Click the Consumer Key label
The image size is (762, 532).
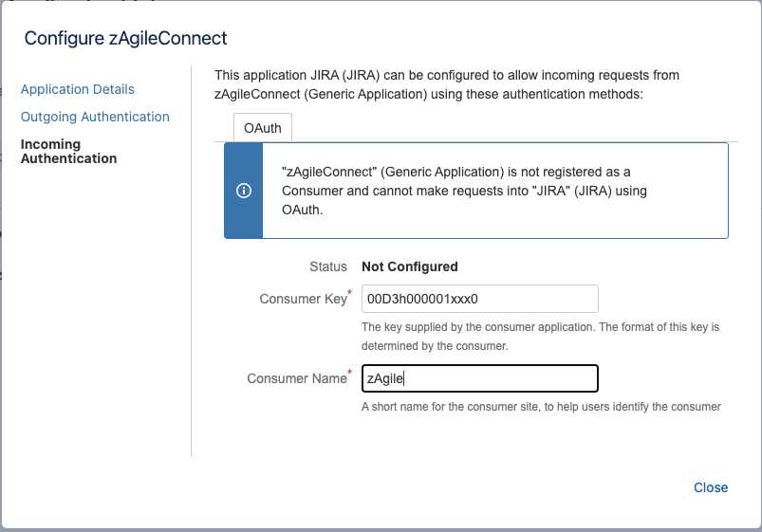pos(302,299)
